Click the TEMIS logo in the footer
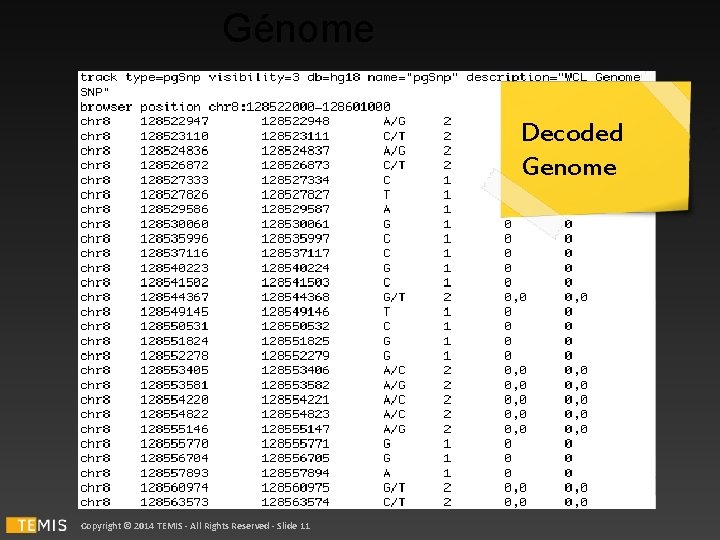 pyautogui.click(x=36, y=525)
